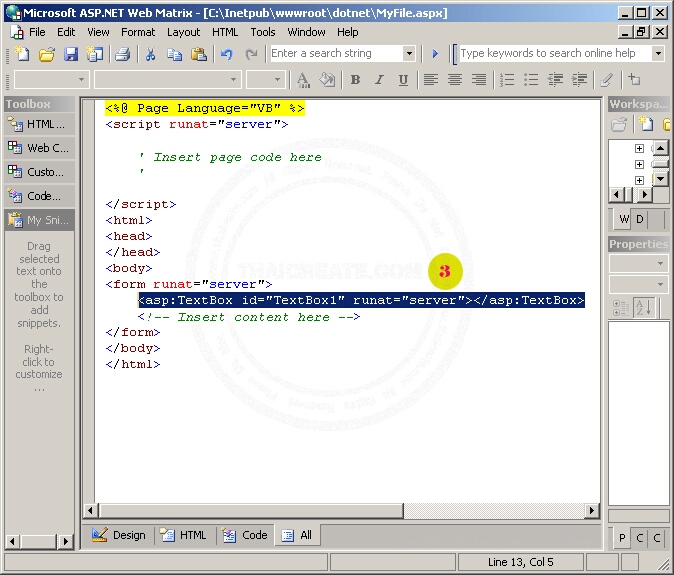Click the editor scrollbar right arrow
Image resolution: width=674 pixels, height=575 pixels.
coord(592,511)
